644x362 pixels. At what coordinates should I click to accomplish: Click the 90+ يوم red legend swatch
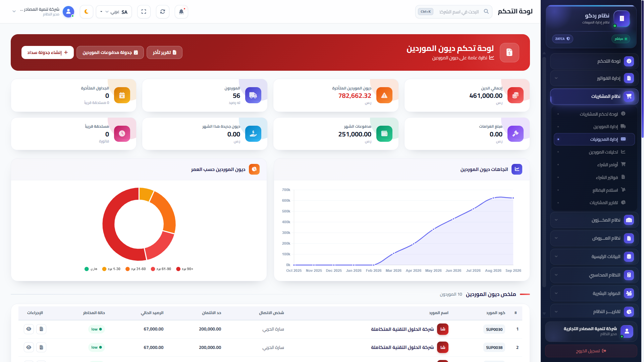pos(178,269)
